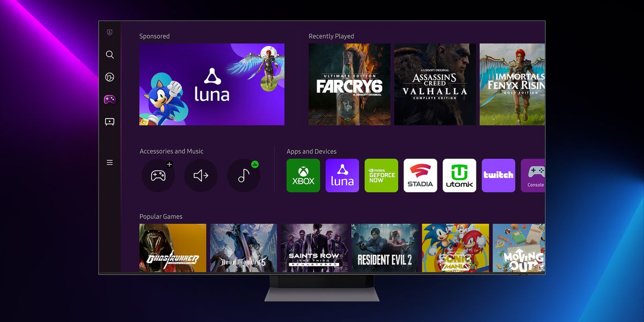Open the music note player icon
This screenshot has height=322, width=644.
(244, 175)
